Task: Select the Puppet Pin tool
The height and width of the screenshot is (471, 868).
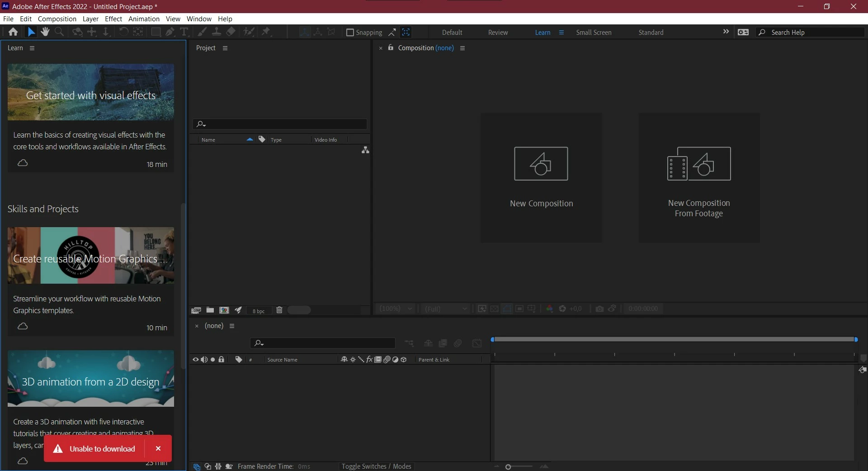Action: [x=266, y=32]
